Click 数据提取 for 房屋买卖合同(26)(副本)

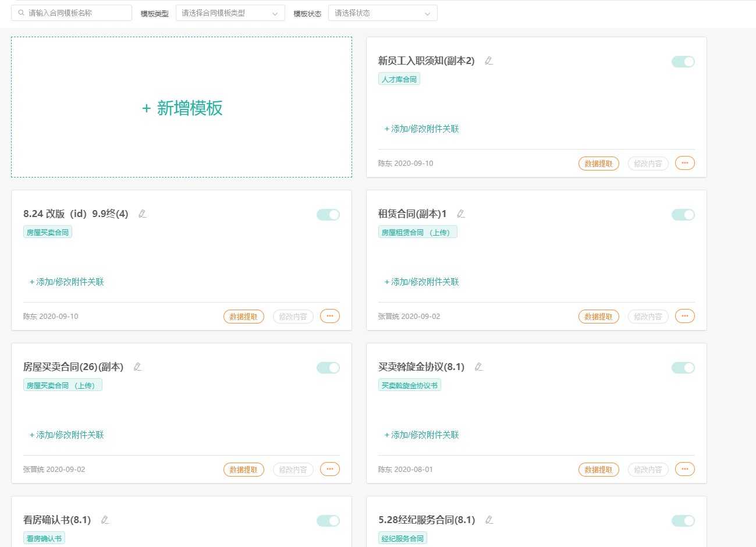[244, 470]
